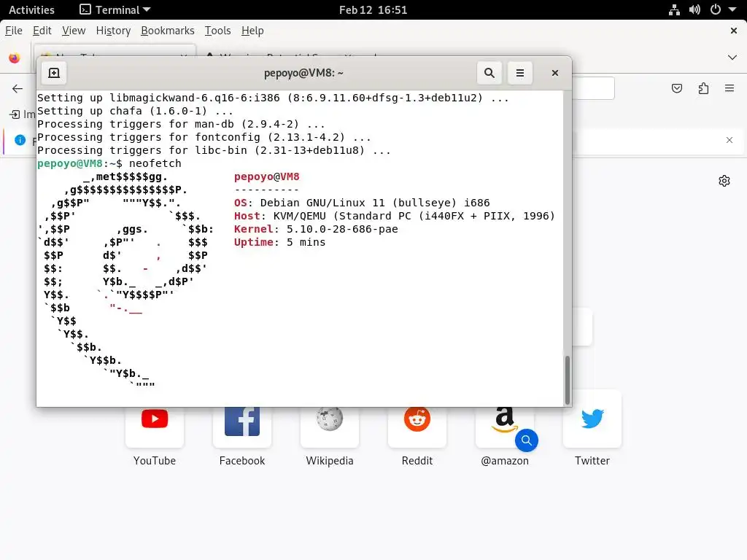This screenshot has height=560, width=747.
Task: Expand the Firefox list all tabs chevron
Action: [732, 58]
